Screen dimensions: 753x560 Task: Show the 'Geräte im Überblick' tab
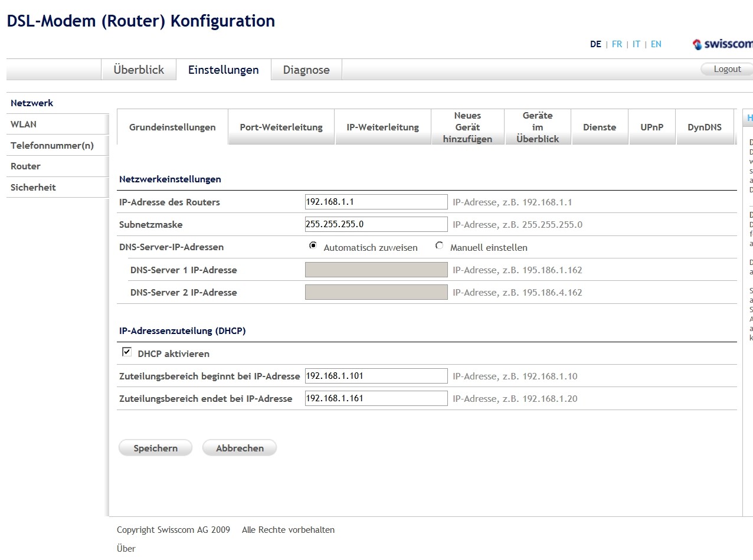tap(538, 127)
